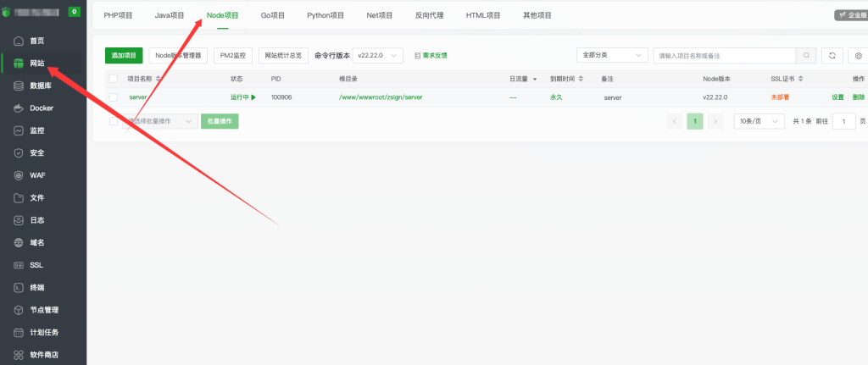Click the green 添加项目 button

[124, 55]
